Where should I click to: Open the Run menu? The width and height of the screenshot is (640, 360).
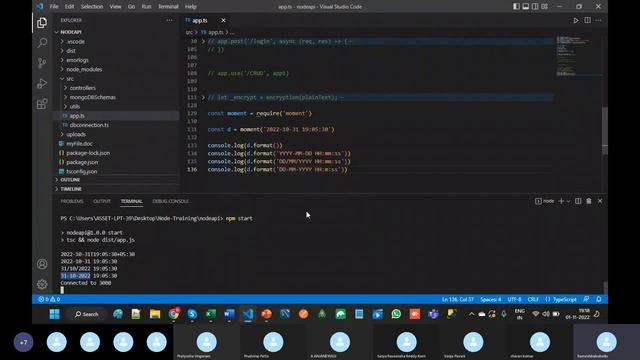147,7
